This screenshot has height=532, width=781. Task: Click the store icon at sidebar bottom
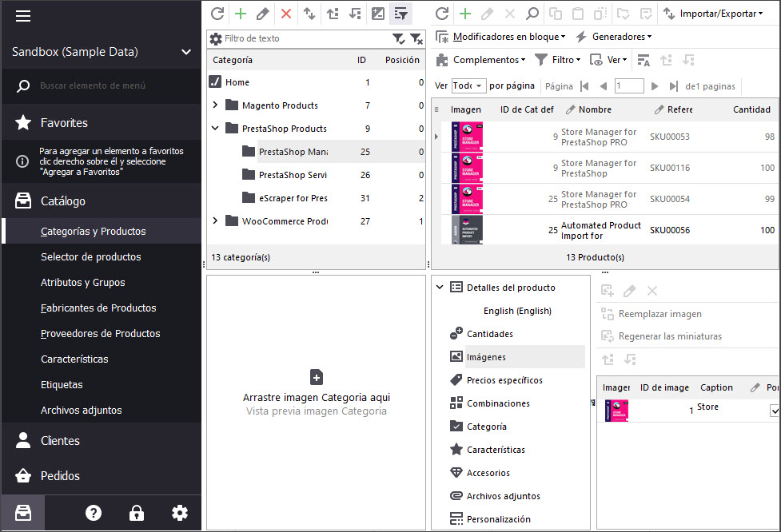(x=23, y=513)
